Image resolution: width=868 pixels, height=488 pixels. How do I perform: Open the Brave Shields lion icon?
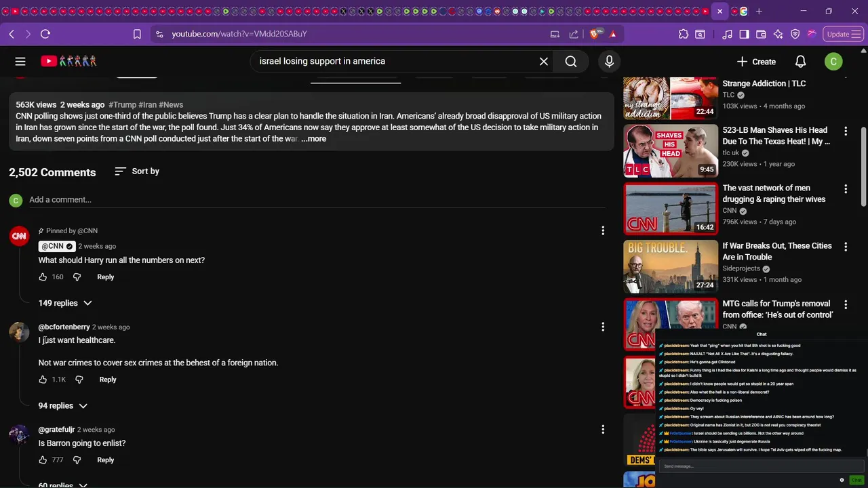pos(594,34)
